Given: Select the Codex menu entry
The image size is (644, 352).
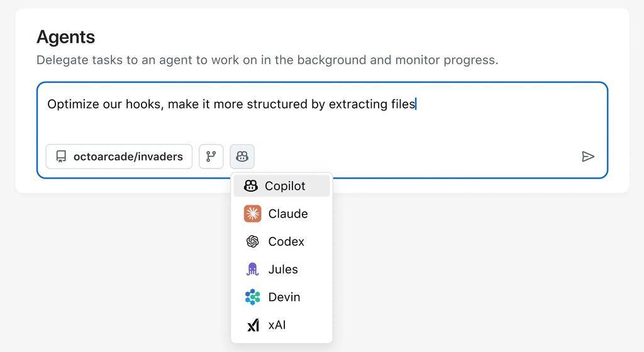Looking at the screenshot, I should (x=286, y=241).
